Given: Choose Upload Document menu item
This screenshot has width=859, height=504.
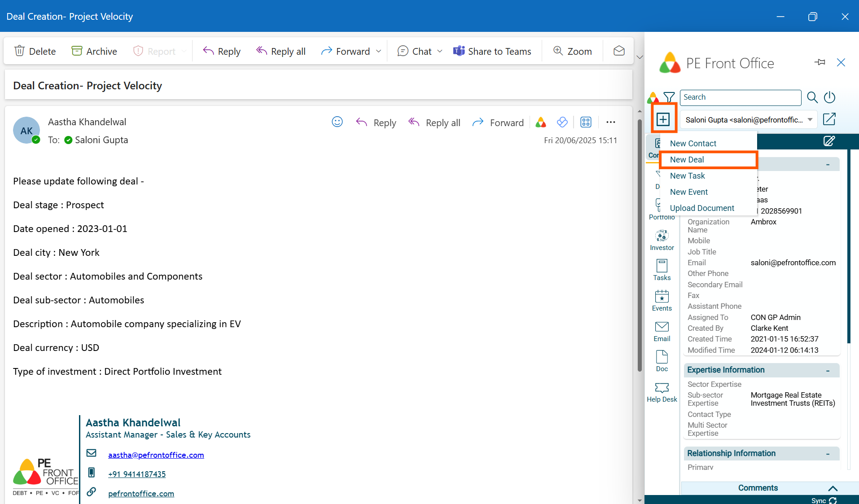Looking at the screenshot, I should tap(702, 208).
